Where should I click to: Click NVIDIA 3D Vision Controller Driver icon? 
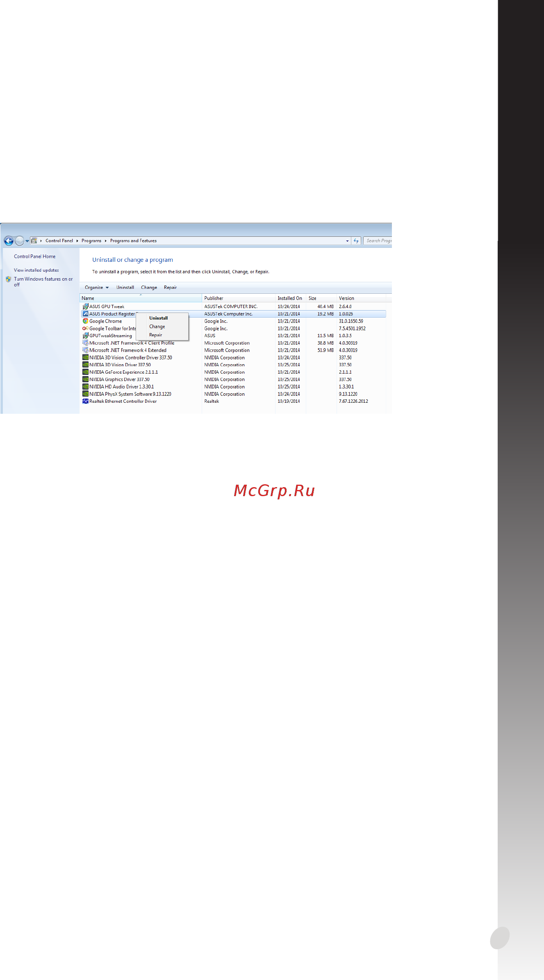[85, 358]
